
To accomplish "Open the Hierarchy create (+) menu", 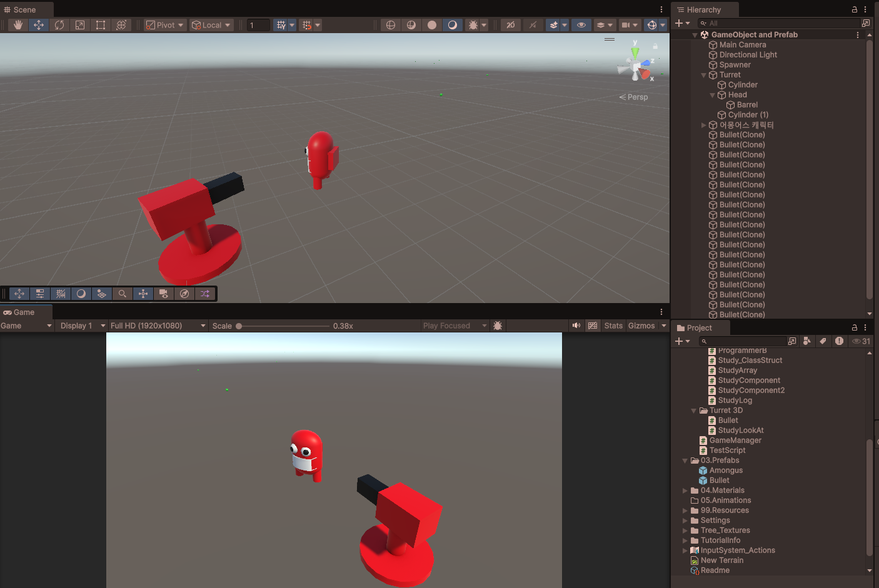I will [682, 23].
